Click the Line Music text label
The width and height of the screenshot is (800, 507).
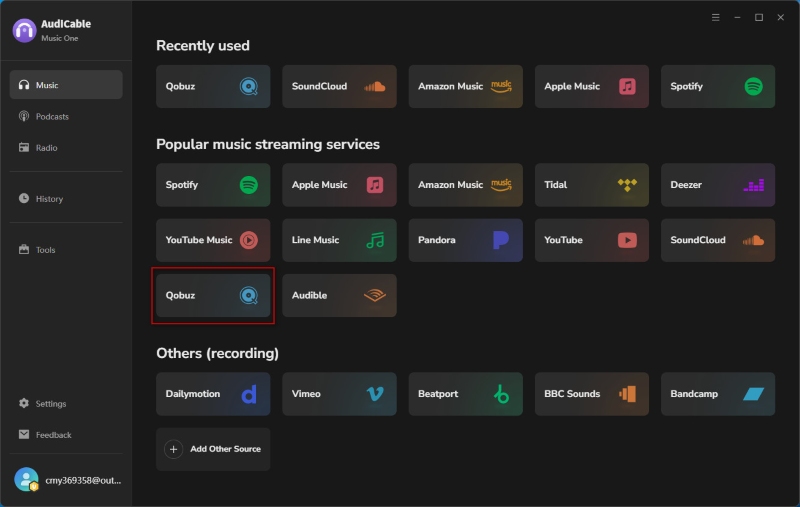315,240
